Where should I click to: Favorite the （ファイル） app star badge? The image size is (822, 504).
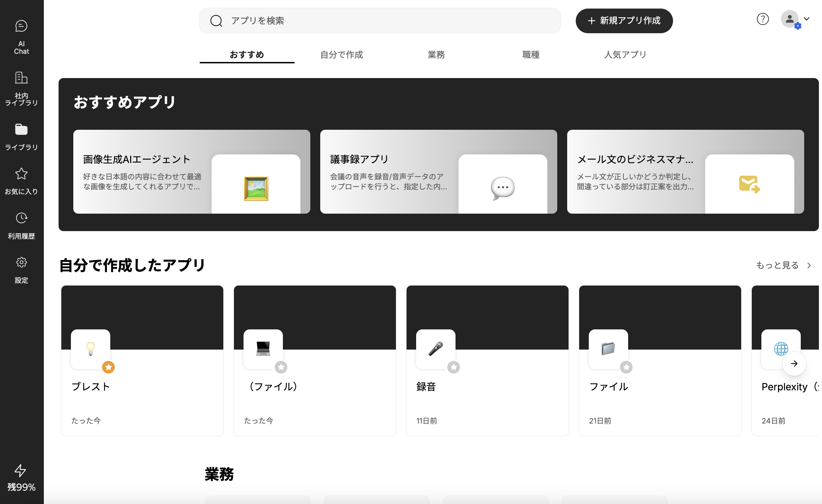[281, 367]
